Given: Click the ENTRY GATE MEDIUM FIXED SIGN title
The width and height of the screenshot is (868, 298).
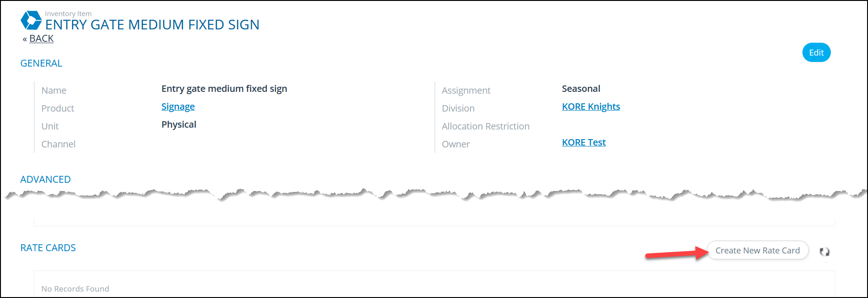Looking at the screenshot, I should (152, 24).
